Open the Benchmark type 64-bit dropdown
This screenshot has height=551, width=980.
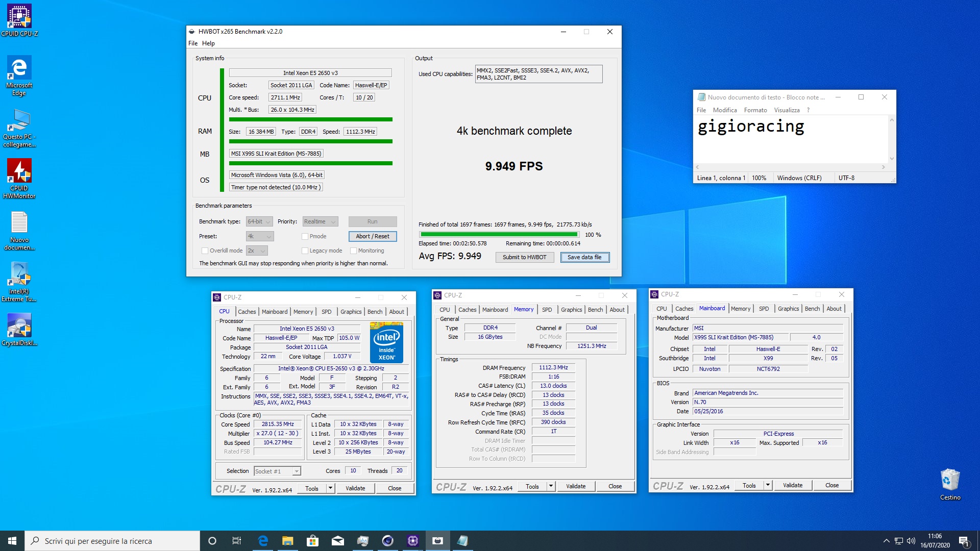click(259, 221)
